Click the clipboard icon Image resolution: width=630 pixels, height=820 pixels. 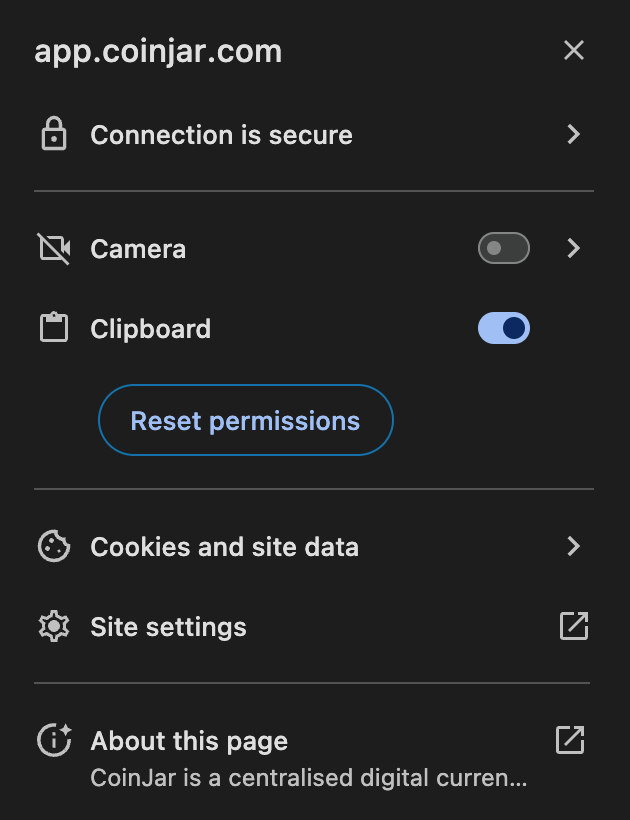click(54, 328)
